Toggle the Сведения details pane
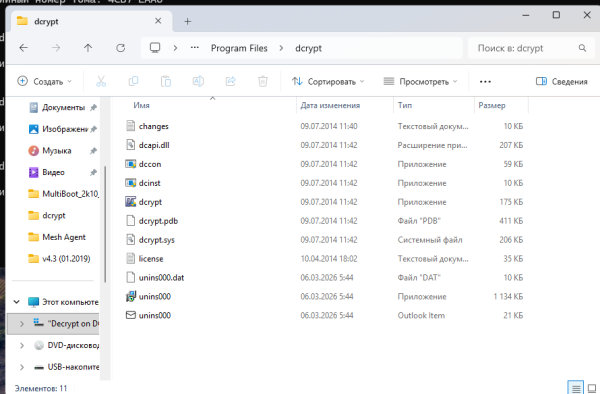The image size is (600, 394). [561, 81]
